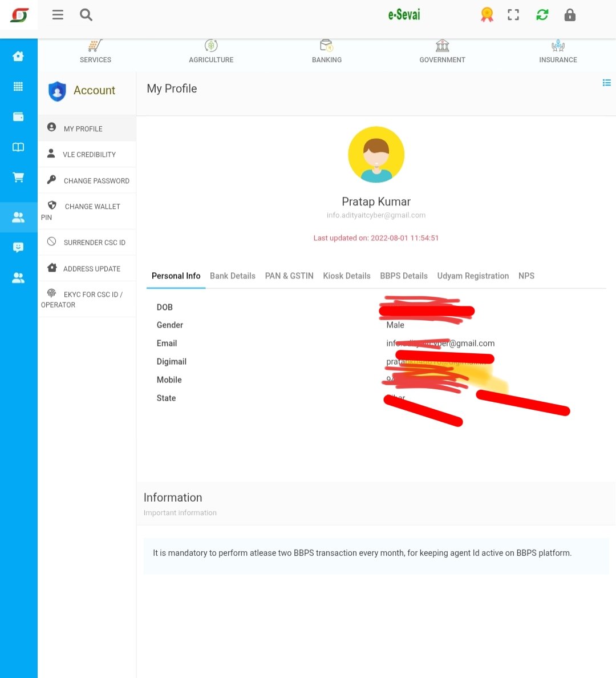616x678 pixels.
Task: Click the green refresh arrows icon
Action: tap(542, 15)
